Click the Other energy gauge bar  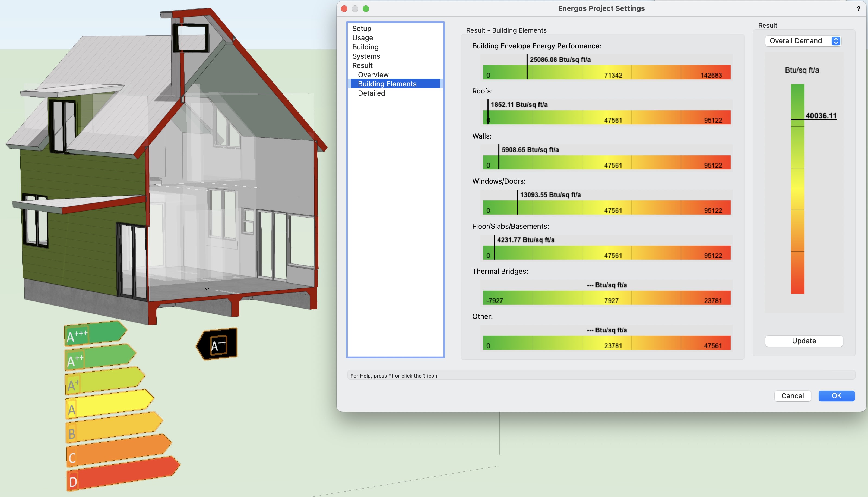607,343
